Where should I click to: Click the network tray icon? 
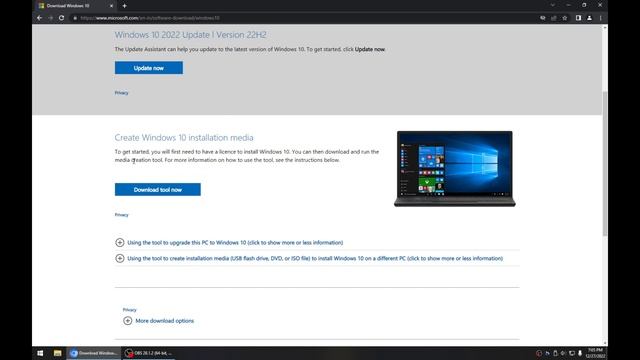pyautogui.click(x=572, y=353)
